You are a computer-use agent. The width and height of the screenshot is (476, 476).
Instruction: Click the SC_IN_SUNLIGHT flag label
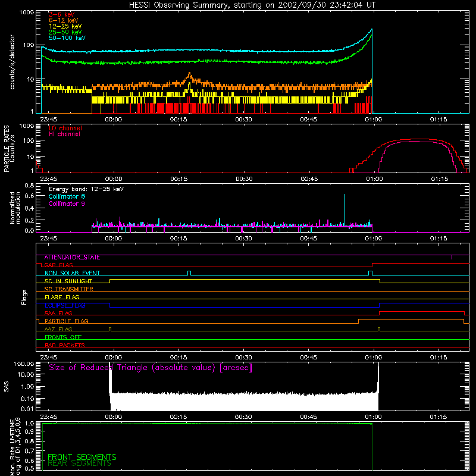68,281
